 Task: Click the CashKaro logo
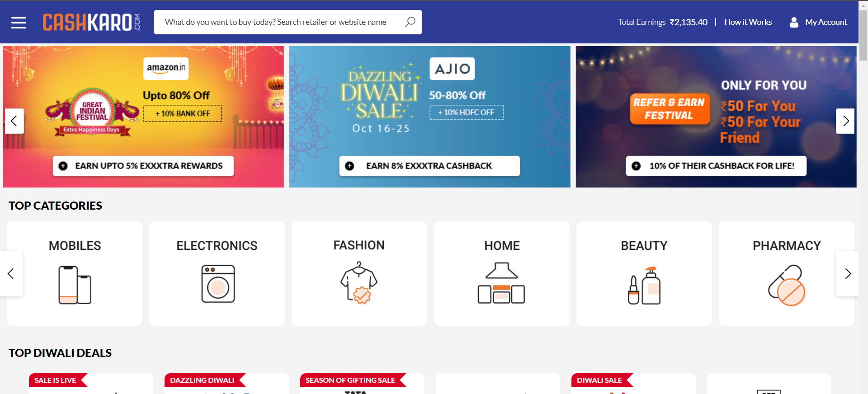[91, 22]
